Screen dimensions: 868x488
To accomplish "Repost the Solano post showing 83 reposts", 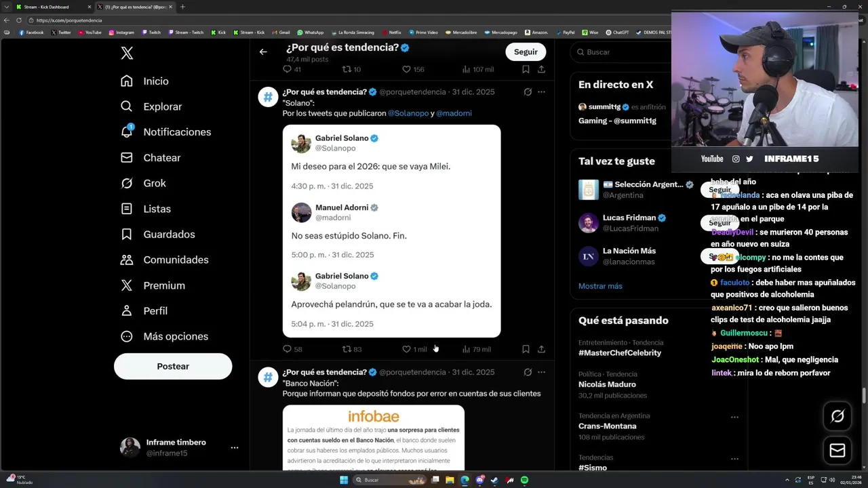I will (x=352, y=349).
